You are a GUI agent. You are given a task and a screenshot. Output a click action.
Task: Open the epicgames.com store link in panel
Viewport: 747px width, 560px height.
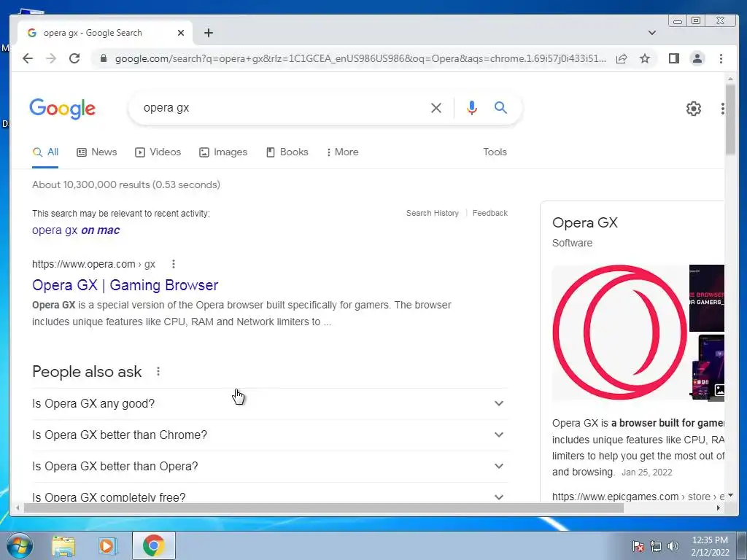coord(638,497)
